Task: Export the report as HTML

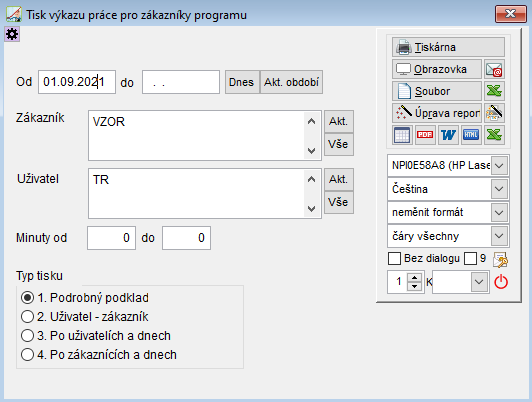Action: (471, 135)
